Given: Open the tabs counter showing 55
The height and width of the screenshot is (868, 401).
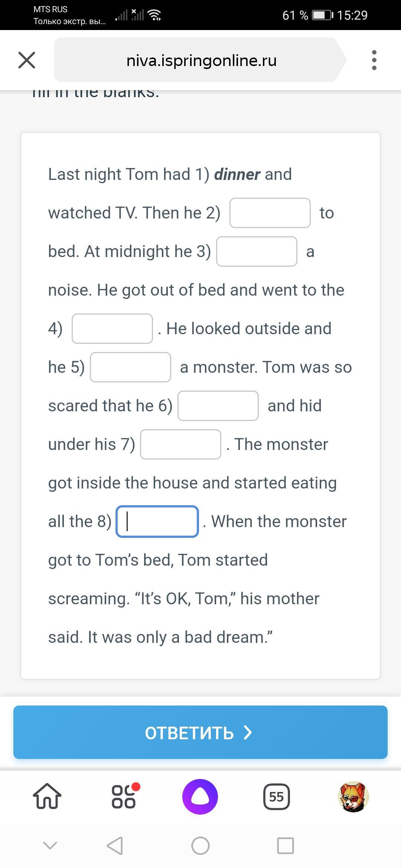Looking at the screenshot, I should [x=276, y=796].
